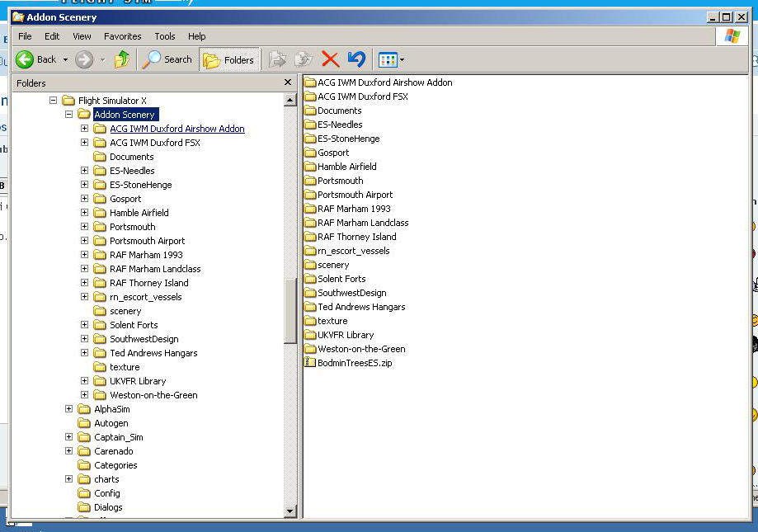This screenshot has width=758, height=532.
Task: Click the Views icon in toolbar
Action: point(388,60)
